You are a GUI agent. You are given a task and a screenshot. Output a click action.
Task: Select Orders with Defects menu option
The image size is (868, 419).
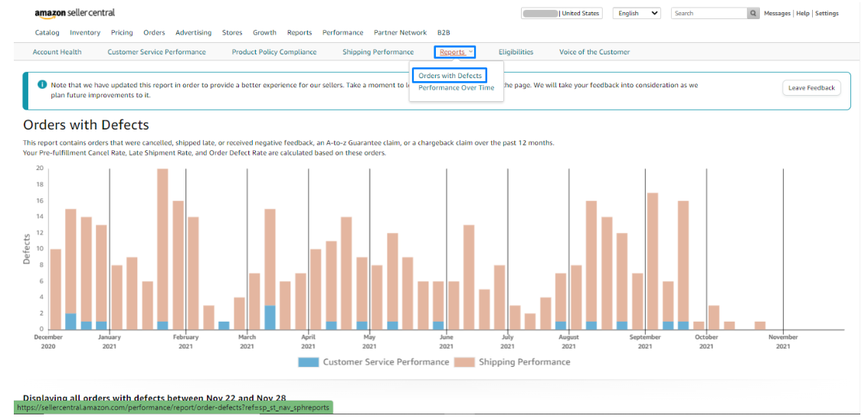[x=450, y=76]
